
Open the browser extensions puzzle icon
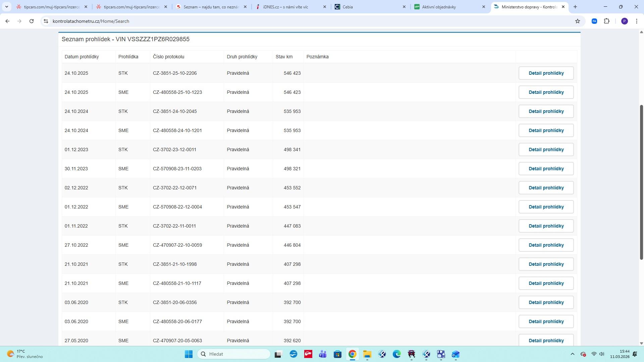(606, 21)
